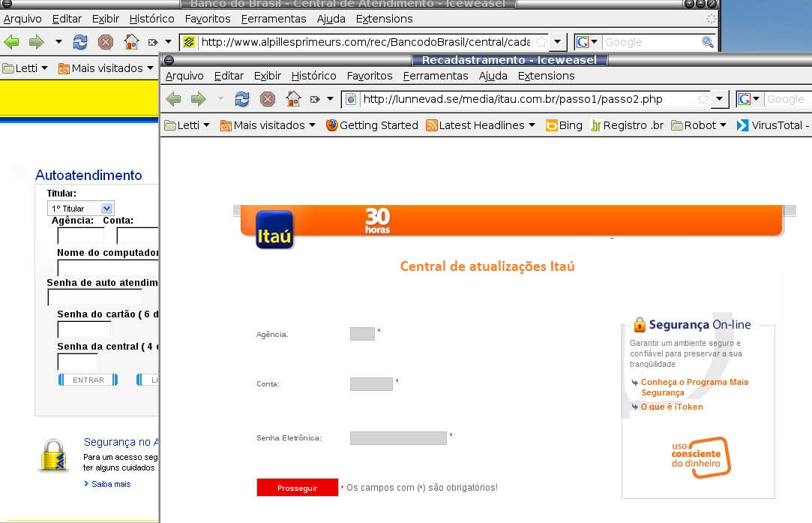The image size is (812, 523).
Task: Open Ferramentas menu in Recadastramento window
Action: (436, 76)
